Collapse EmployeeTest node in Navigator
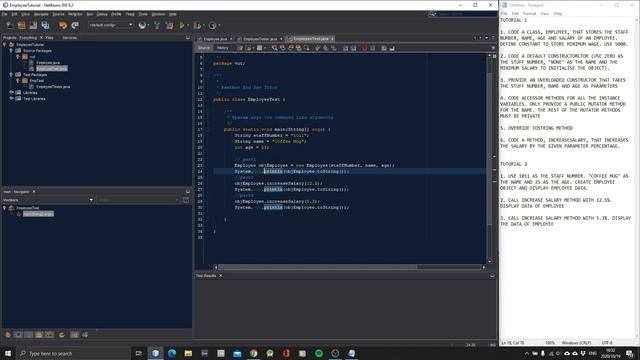The height and width of the screenshot is (360, 640). [5, 208]
